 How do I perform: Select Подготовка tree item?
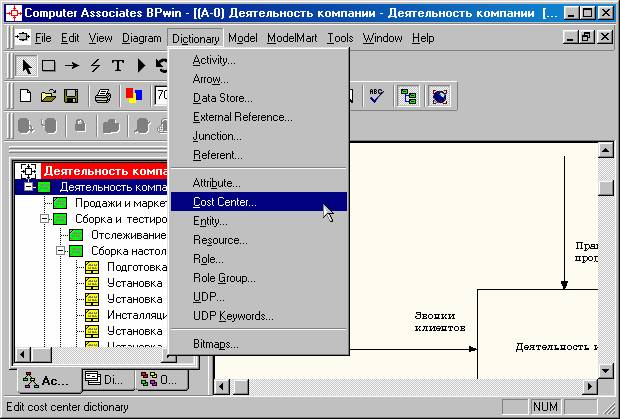[137, 267]
